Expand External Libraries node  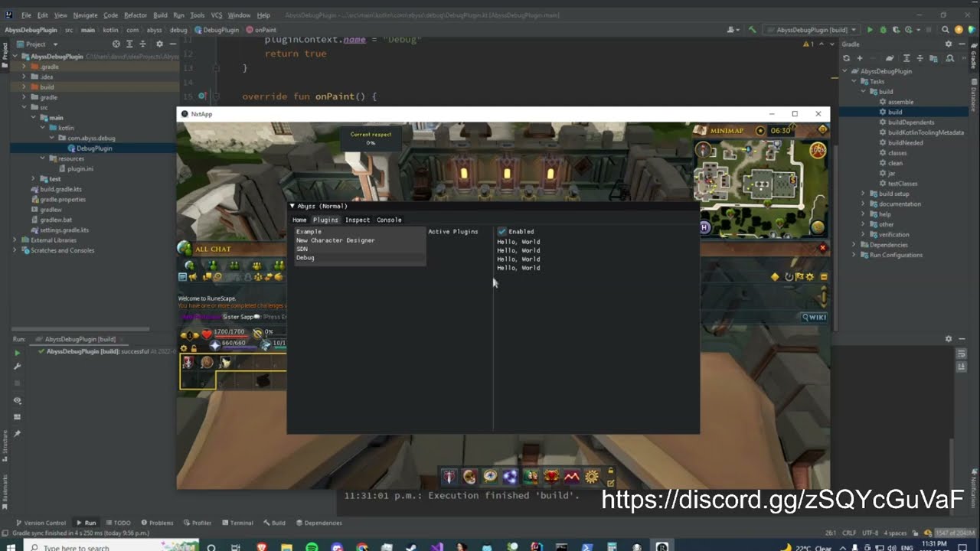coord(15,240)
